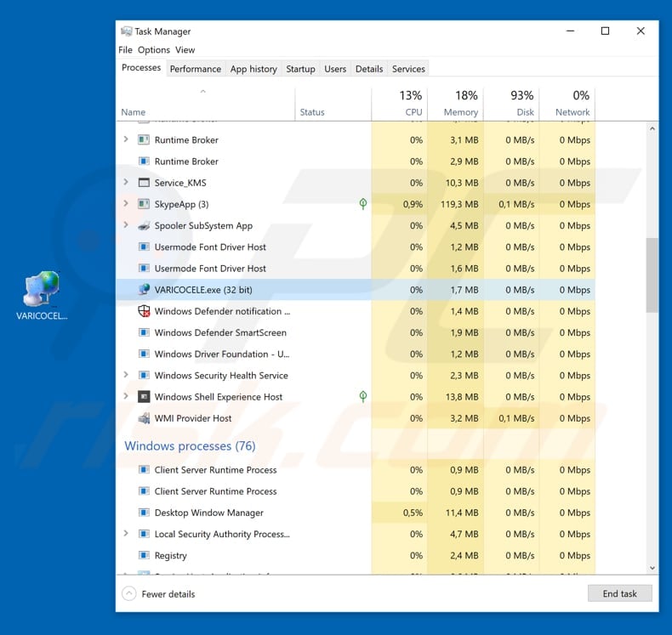The image size is (672, 635).
Task: Expand the SkypeApp (3) process group
Action: 126,203
